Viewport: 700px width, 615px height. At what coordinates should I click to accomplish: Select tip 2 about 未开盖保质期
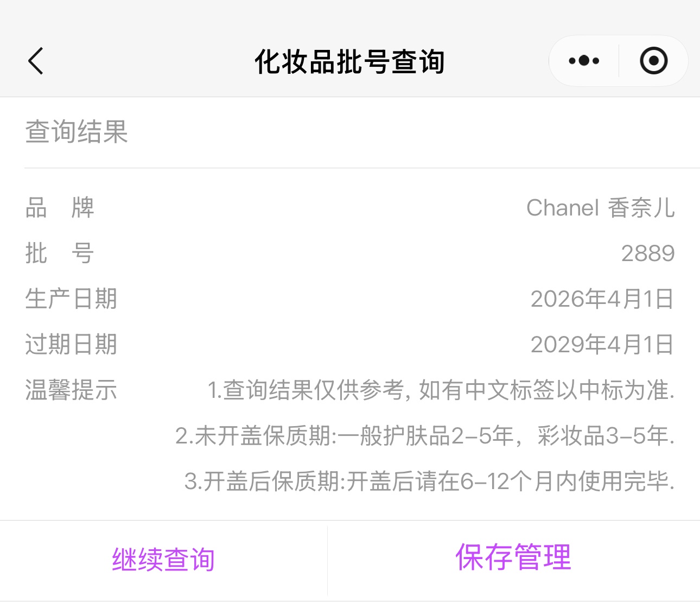pyautogui.click(x=425, y=436)
